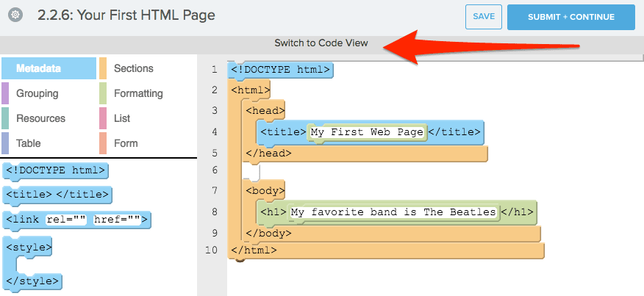
Task: Click the closing /h1 tag on line 8
Action: 518,212
